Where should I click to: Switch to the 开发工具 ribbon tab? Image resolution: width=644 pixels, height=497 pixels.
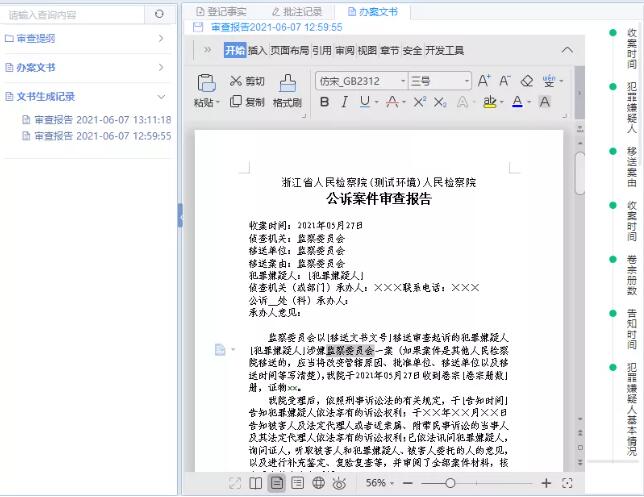click(444, 50)
